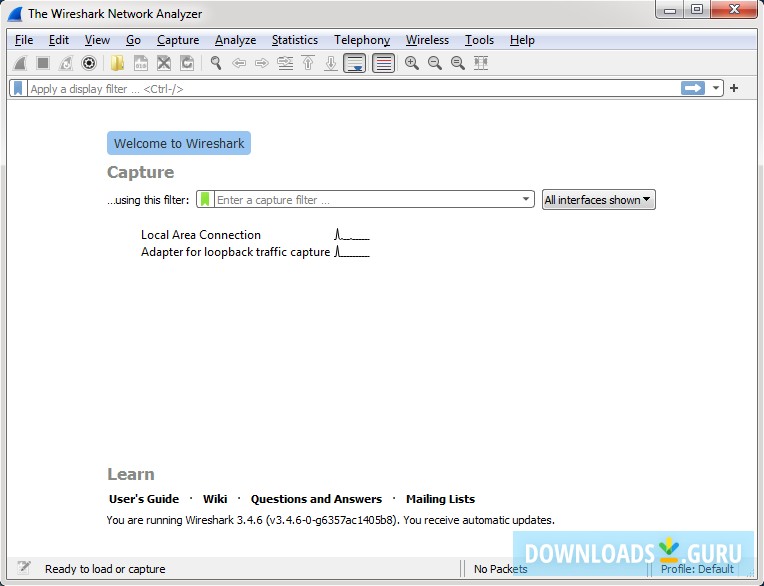Open the Telephony menu
This screenshot has width=764, height=586.
[x=362, y=40]
